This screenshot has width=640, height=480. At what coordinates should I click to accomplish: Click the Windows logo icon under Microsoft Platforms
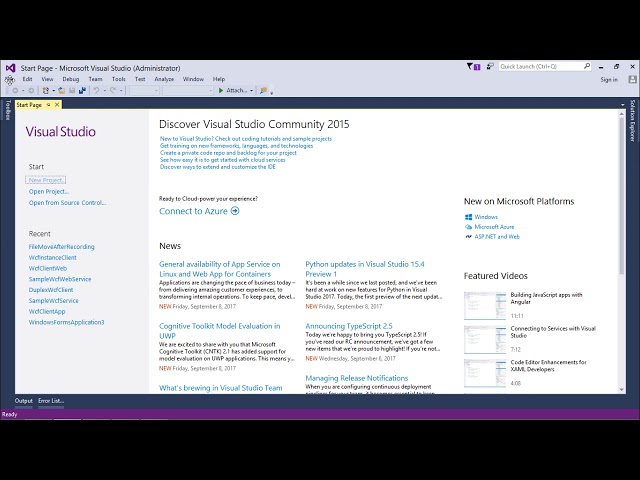469,217
